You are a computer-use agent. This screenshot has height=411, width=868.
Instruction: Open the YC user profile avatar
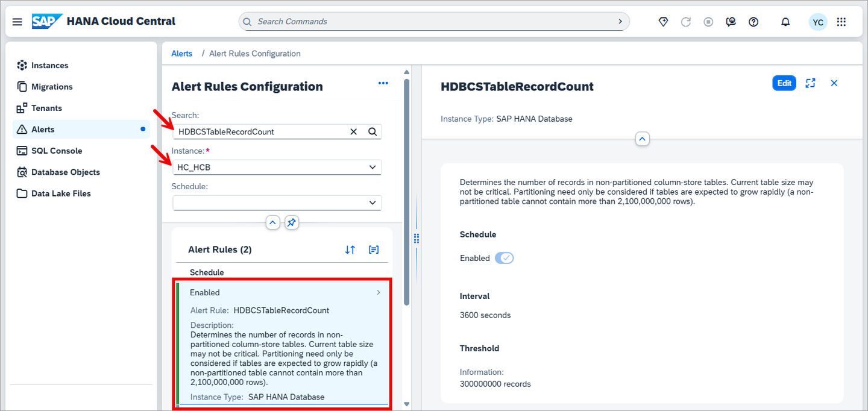tap(818, 22)
